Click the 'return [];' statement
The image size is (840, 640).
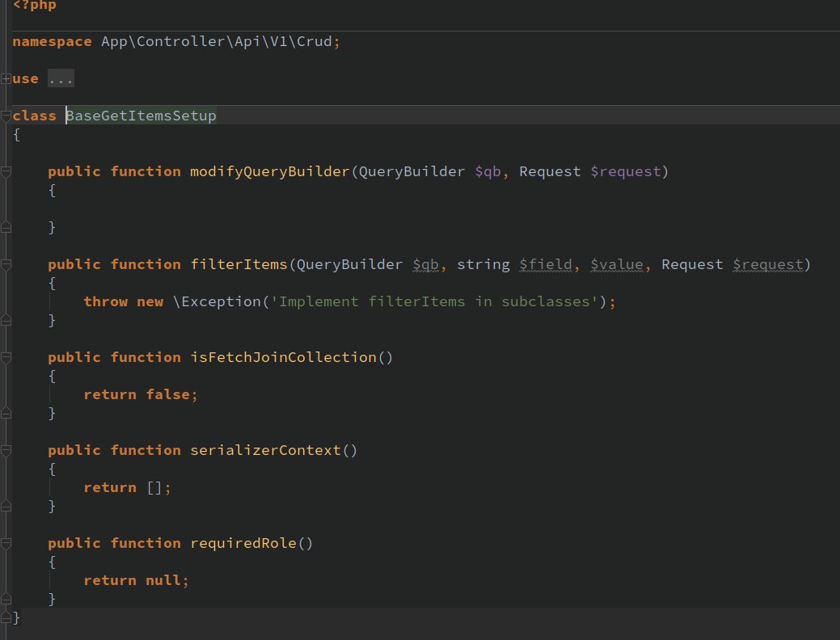[127, 488]
